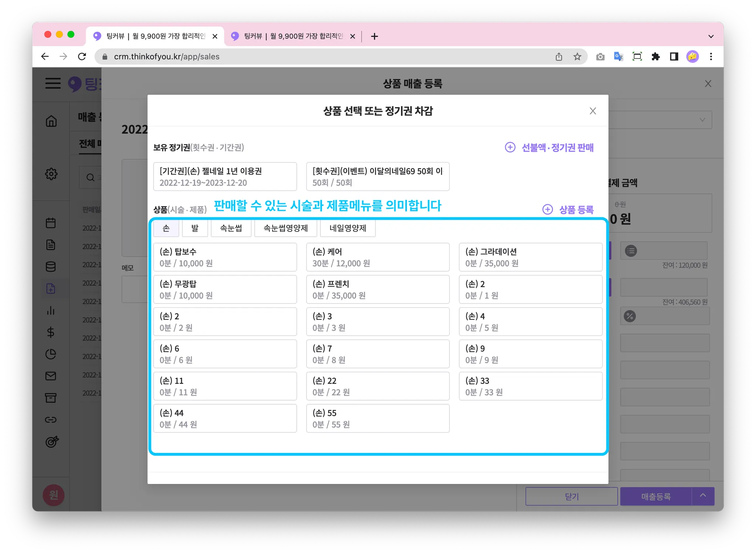This screenshot has height=554, width=756.
Task: Open the dollar sign sidebar icon
Action: (x=51, y=332)
